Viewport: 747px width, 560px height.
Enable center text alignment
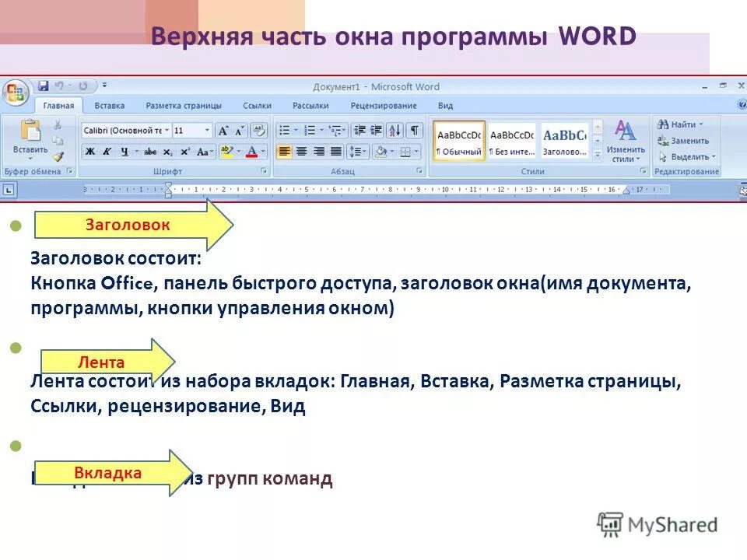tap(301, 152)
